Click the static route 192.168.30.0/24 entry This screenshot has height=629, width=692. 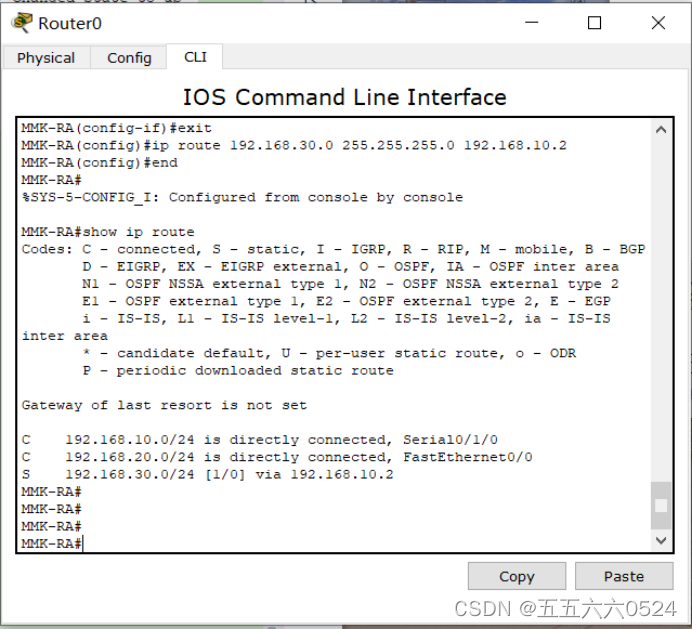[207, 475]
